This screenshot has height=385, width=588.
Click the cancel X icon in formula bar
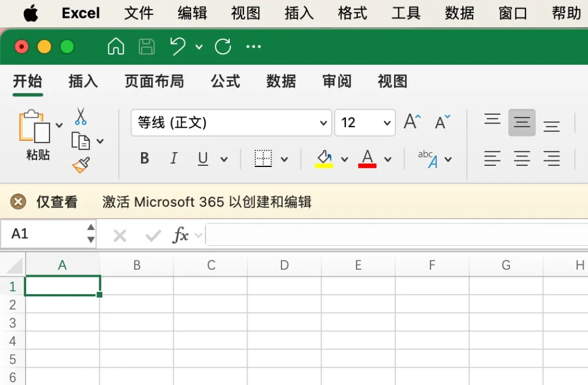pyautogui.click(x=120, y=236)
